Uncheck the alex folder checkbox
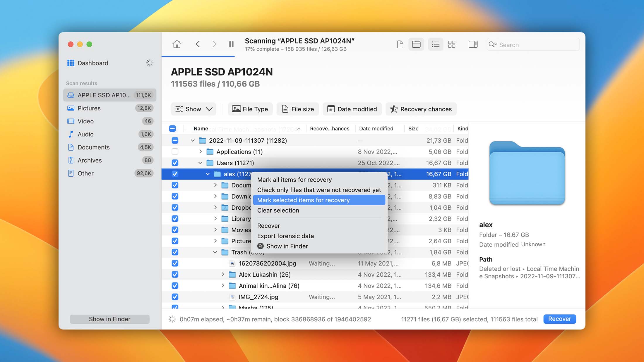Image resolution: width=644 pixels, height=362 pixels. pyautogui.click(x=175, y=174)
